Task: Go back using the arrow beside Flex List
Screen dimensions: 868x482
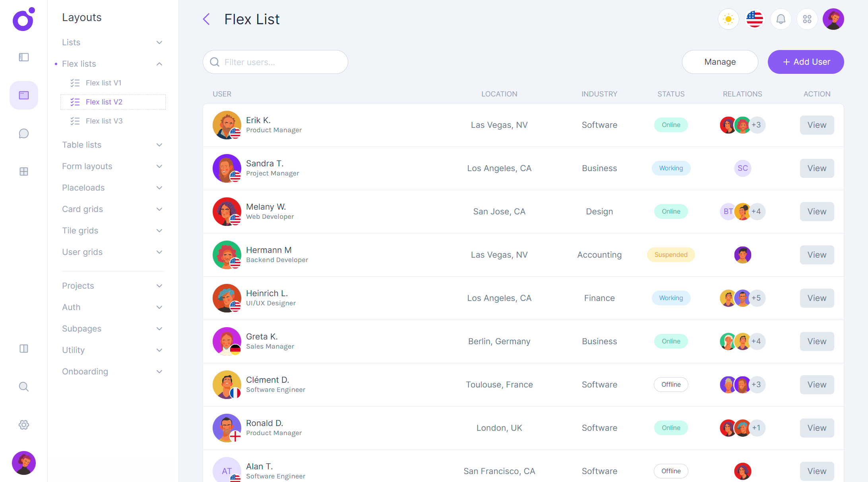Action: pyautogui.click(x=206, y=19)
